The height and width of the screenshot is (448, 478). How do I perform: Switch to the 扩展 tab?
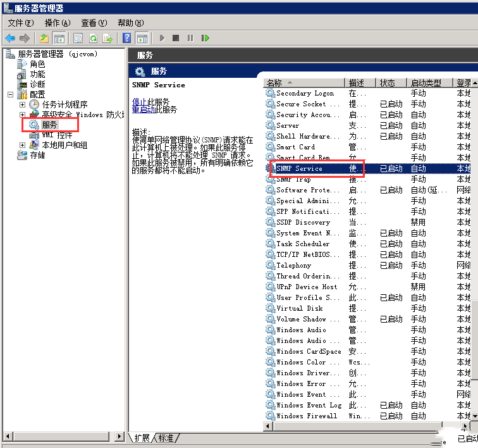pyautogui.click(x=142, y=438)
